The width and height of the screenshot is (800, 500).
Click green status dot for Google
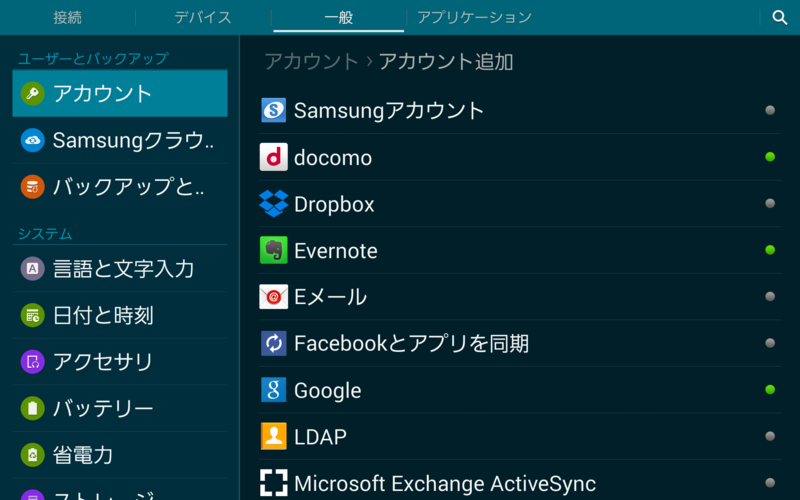coord(770,390)
